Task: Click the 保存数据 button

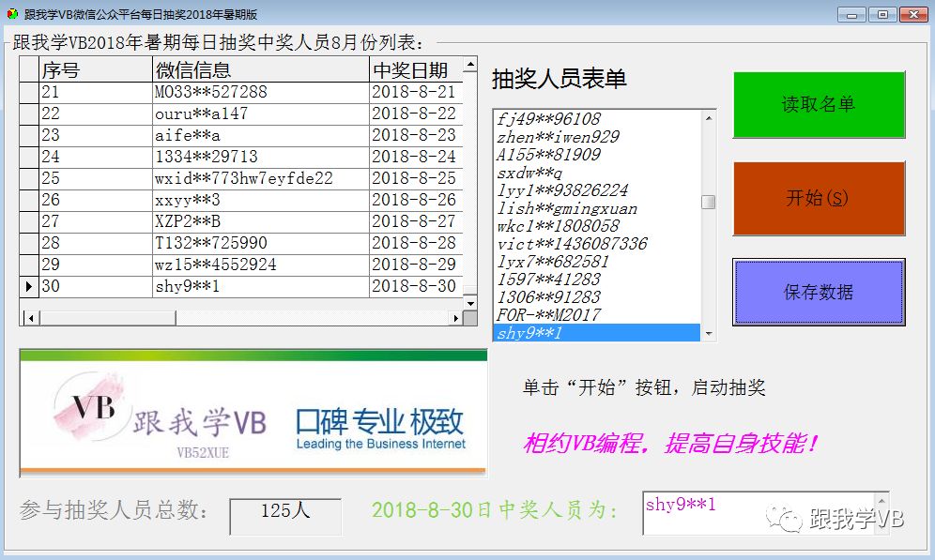Action: tap(819, 292)
